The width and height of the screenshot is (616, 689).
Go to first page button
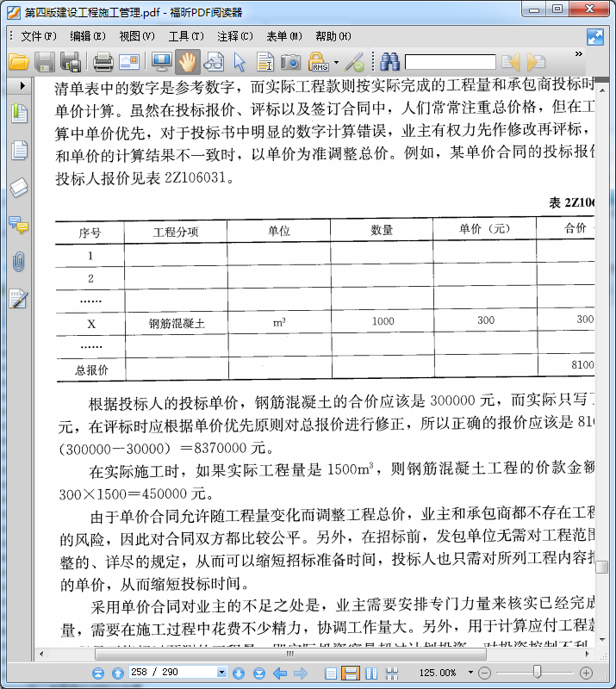click(x=98, y=673)
